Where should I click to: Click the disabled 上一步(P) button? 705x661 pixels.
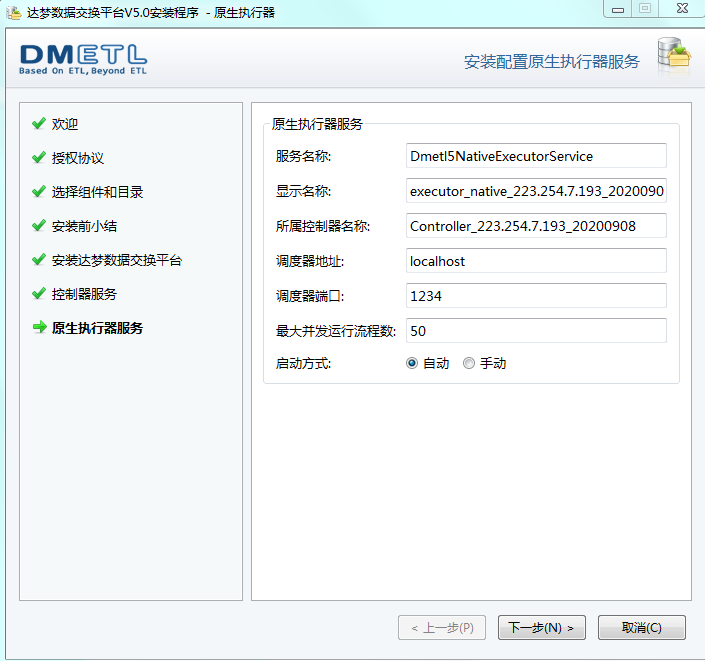pyautogui.click(x=442, y=627)
